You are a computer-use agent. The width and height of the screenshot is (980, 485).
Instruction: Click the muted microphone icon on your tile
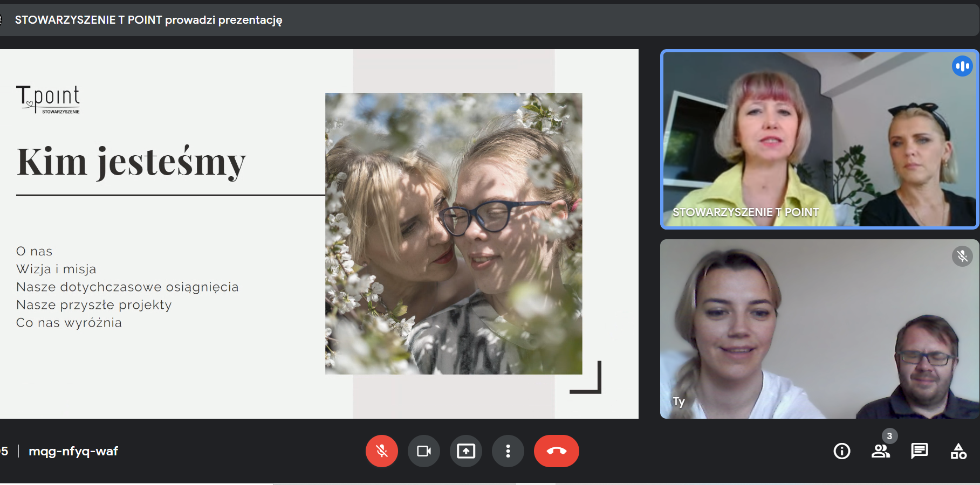(962, 256)
